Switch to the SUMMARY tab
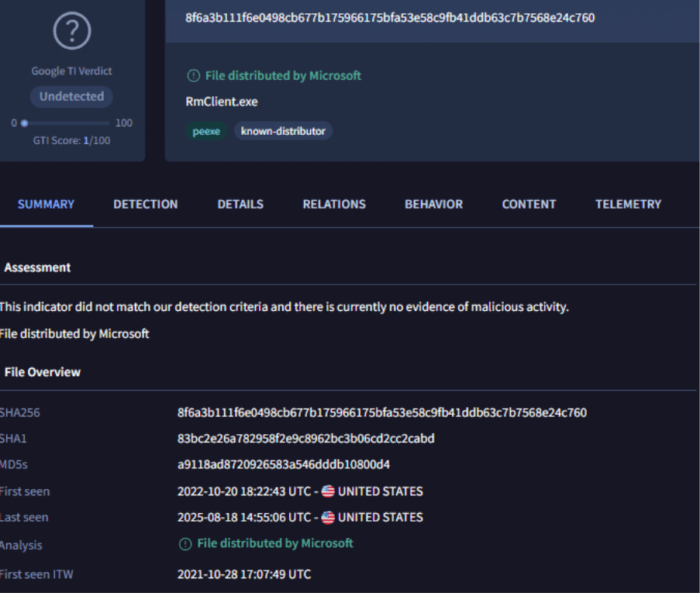This screenshot has width=700, height=593. pos(46,205)
